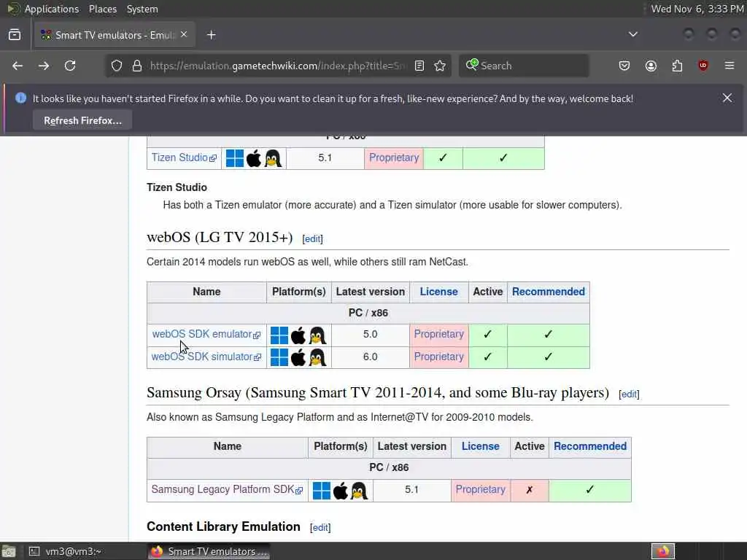
Task: Open the tracking protection shield
Action: pos(117,66)
